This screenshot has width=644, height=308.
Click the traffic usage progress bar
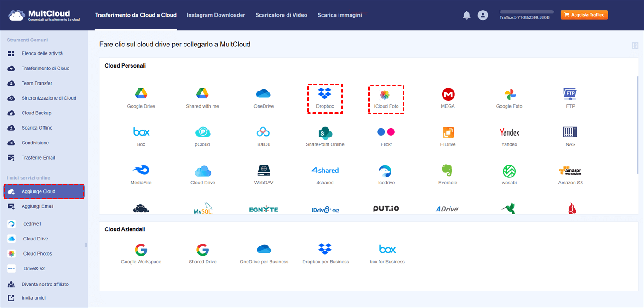[527, 11]
